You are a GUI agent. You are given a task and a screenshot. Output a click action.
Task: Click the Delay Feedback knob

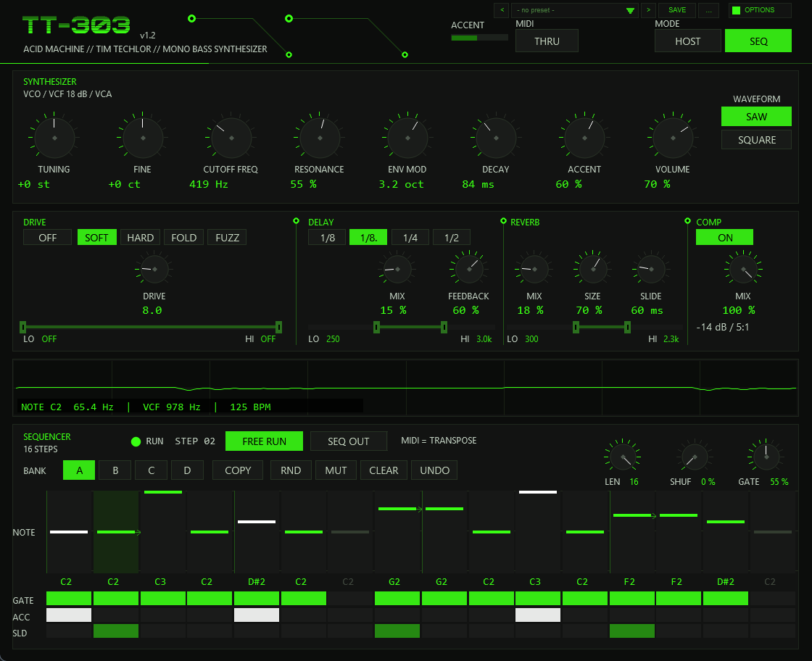click(468, 269)
